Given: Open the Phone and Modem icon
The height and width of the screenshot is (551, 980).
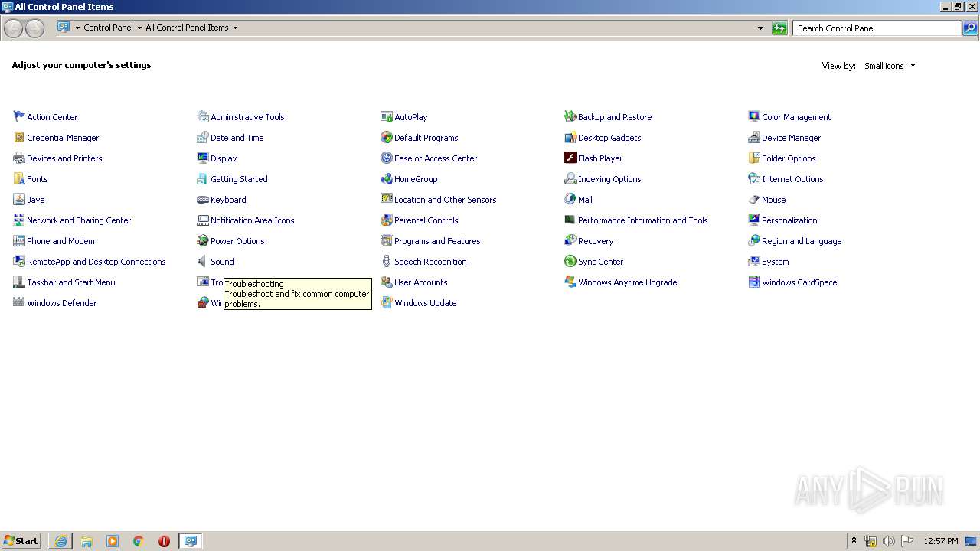Looking at the screenshot, I should 19,241.
